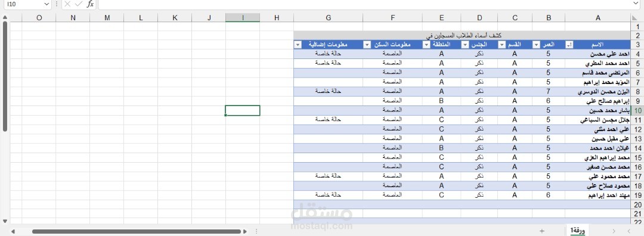Click the name cell محمد محمود علي
Viewport: 644px width, 236px height.
coord(597,176)
